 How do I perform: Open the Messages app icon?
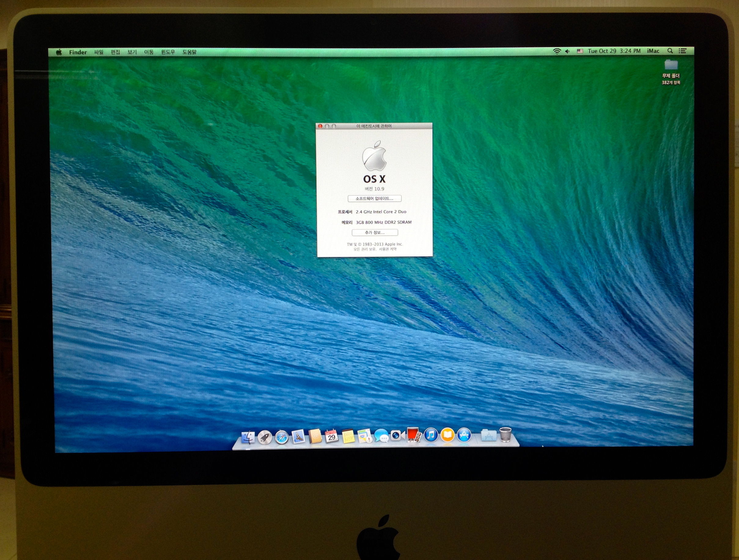coord(381,436)
